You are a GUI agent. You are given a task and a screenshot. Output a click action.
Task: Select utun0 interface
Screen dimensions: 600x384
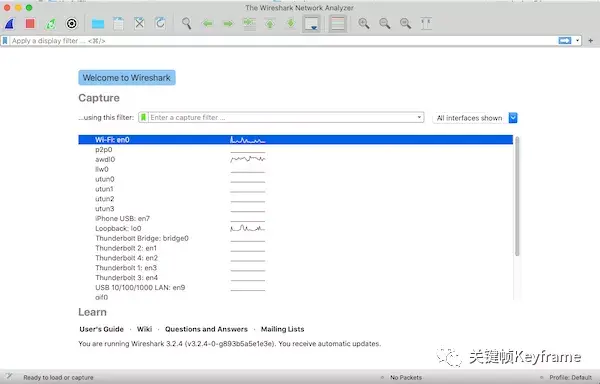pos(295,179)
